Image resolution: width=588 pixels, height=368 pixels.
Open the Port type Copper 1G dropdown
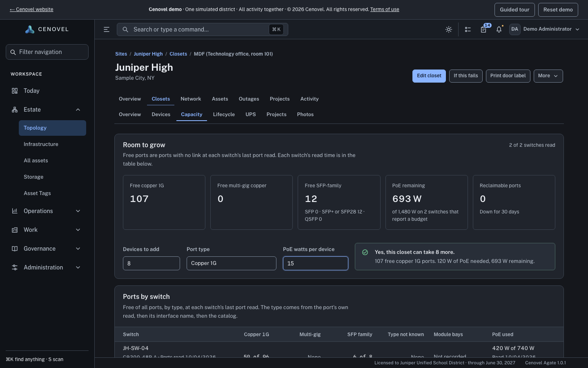pos(232,263)
